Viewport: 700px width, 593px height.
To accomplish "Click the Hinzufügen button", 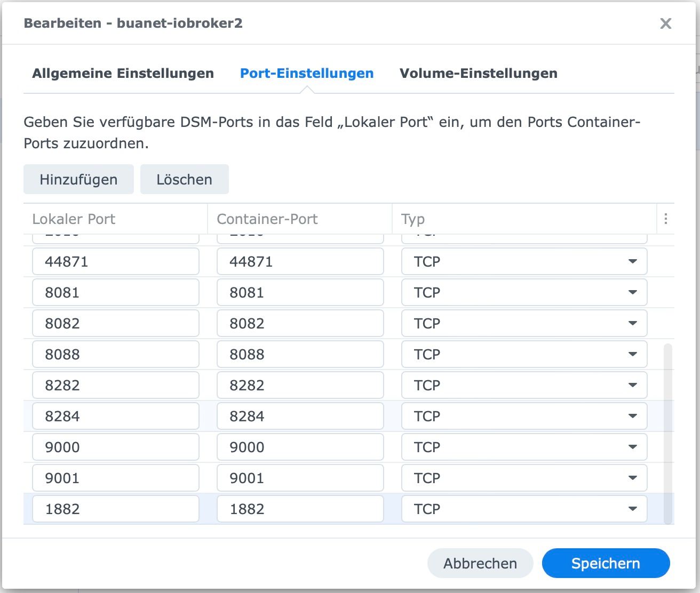I will click(x=78, y=180).
